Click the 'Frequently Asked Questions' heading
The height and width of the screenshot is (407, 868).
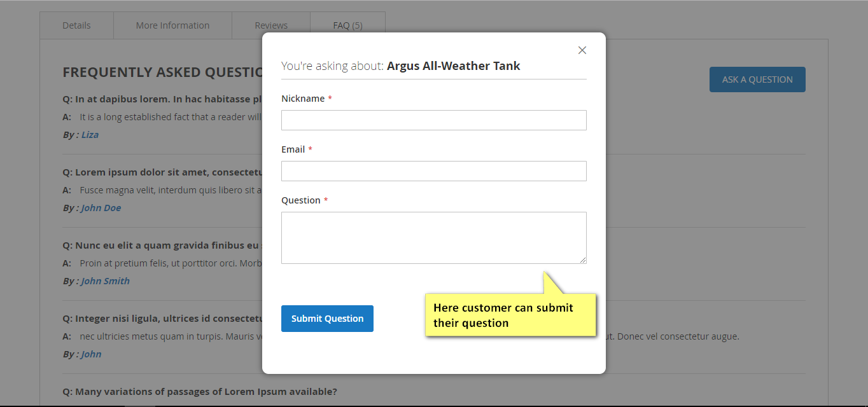[162, 72]
